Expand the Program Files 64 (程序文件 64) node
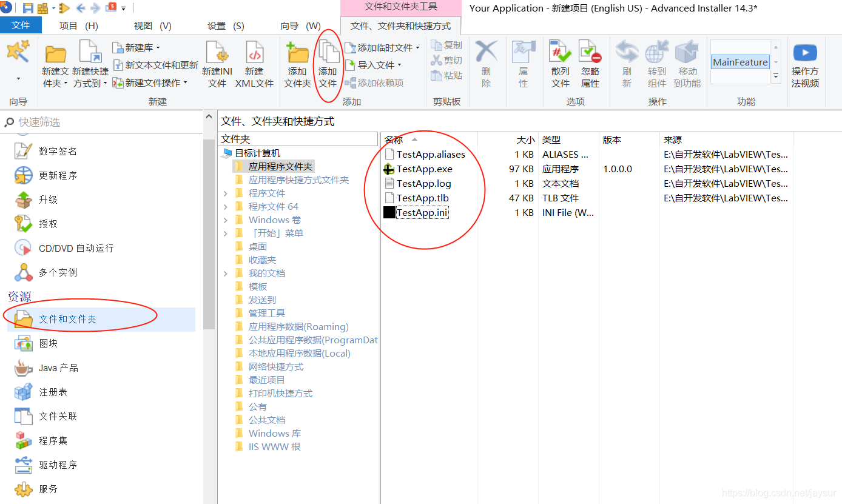 [226, 207]
